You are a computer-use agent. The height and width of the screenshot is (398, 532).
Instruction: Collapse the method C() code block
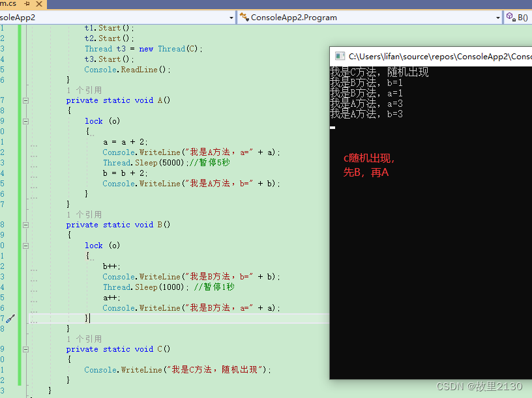point(25,349)
